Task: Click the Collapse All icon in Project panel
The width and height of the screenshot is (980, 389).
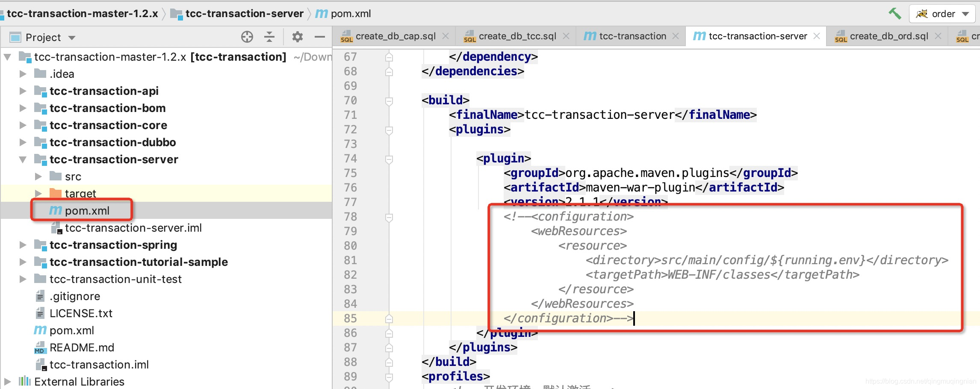Action: (x=269, y=37)
